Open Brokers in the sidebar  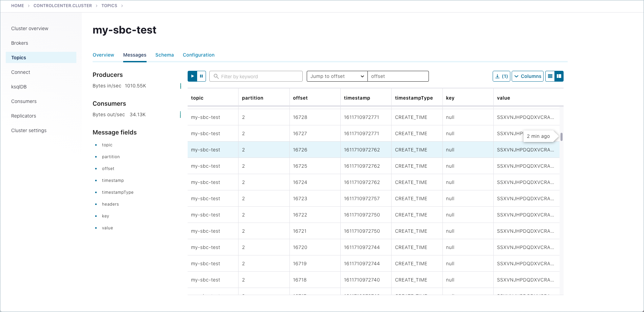(x=20, y=43)
